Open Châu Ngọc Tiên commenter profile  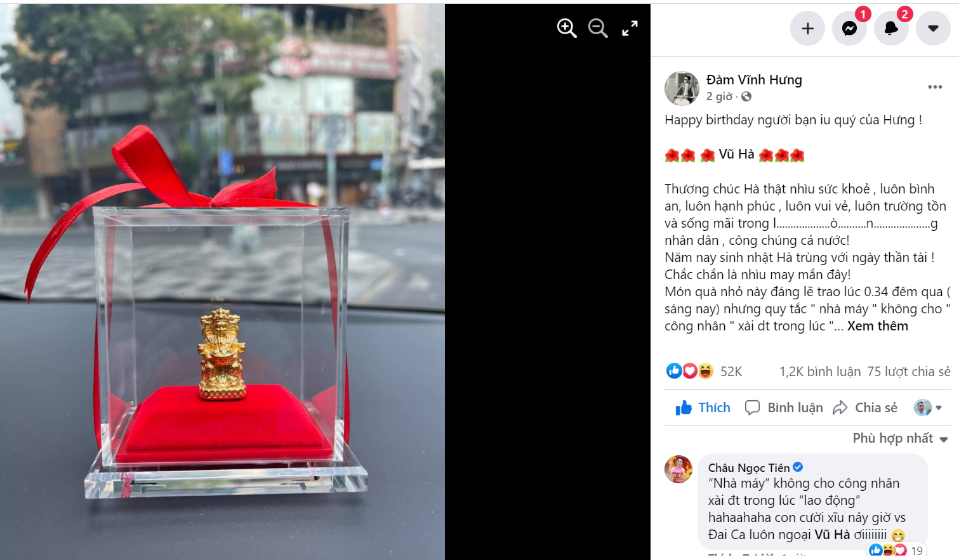[749, 467]
